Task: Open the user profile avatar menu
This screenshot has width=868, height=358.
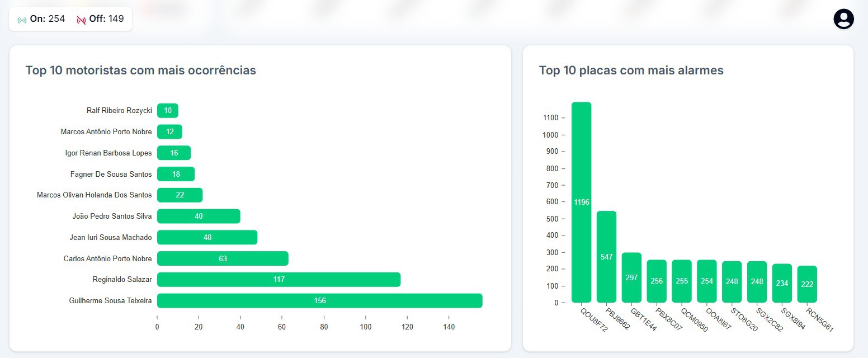Action: pyautogui.click(x=843, y=19)
